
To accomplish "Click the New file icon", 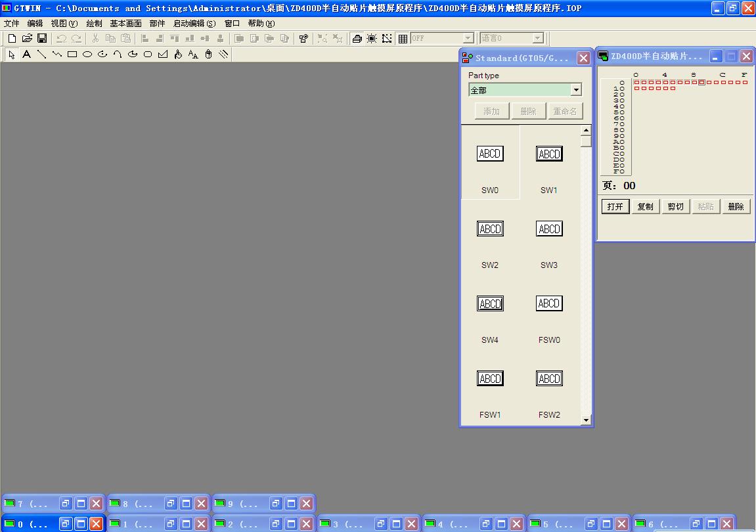I will coord(12,39).
